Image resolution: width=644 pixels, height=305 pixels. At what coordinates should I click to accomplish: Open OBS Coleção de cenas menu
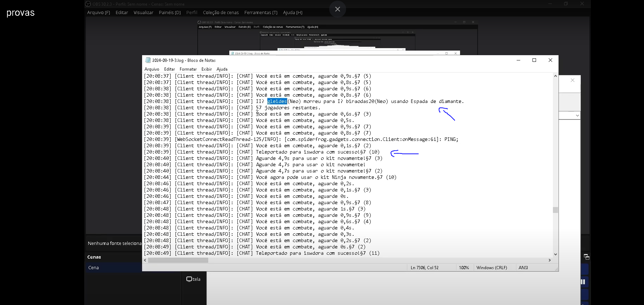(x=221, y=13)
